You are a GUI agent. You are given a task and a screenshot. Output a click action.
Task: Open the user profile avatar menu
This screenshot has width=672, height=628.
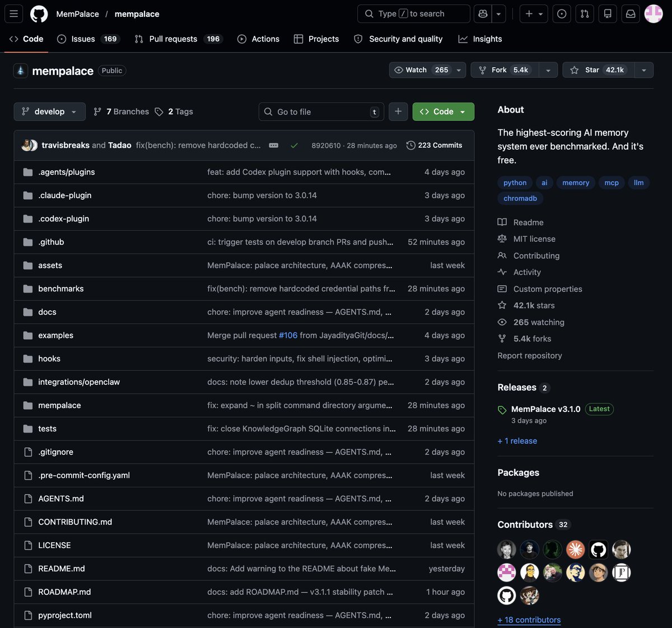click(x=654, y=14)
